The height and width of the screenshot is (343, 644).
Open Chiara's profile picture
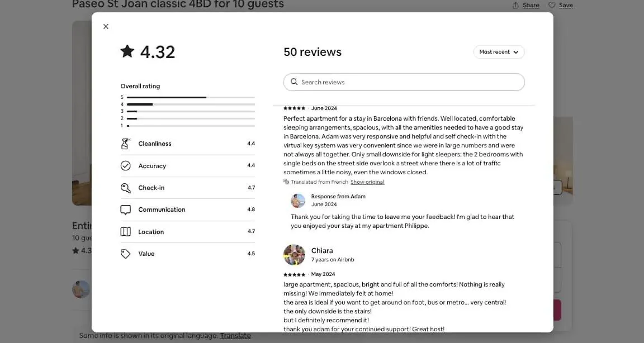tap(294, 255)
